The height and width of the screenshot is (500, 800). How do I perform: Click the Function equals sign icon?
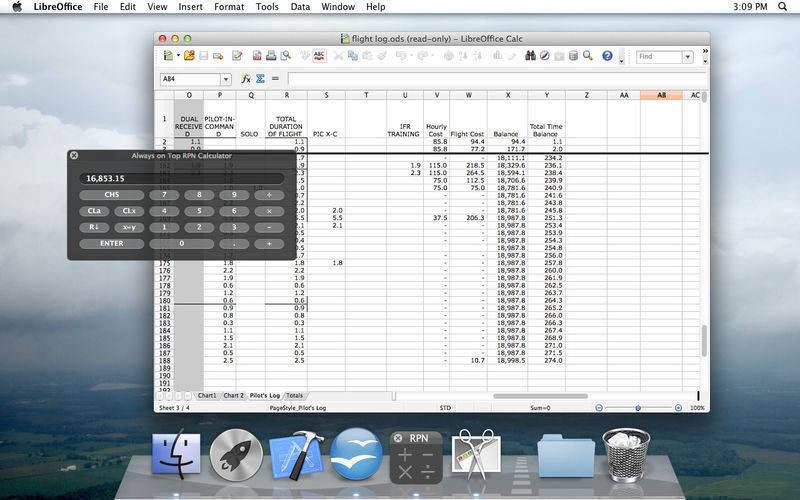point(276,79)
